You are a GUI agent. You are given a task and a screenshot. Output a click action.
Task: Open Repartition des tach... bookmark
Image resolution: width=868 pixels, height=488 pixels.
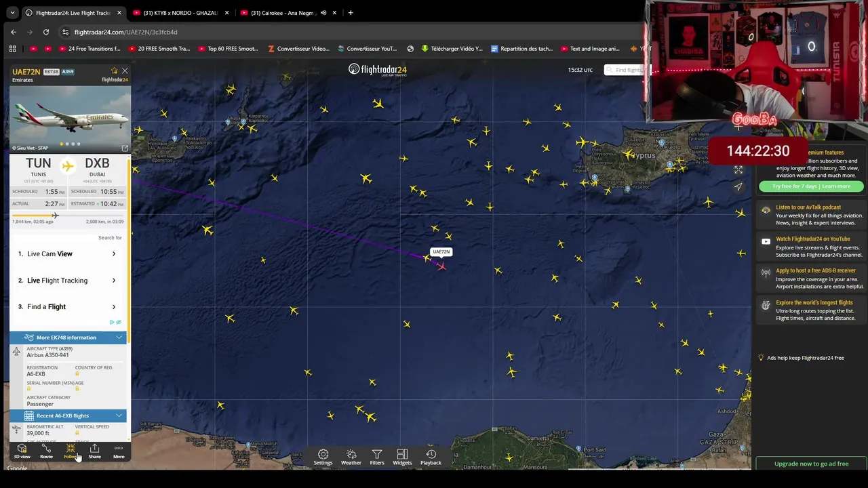[x=522, y=49]
